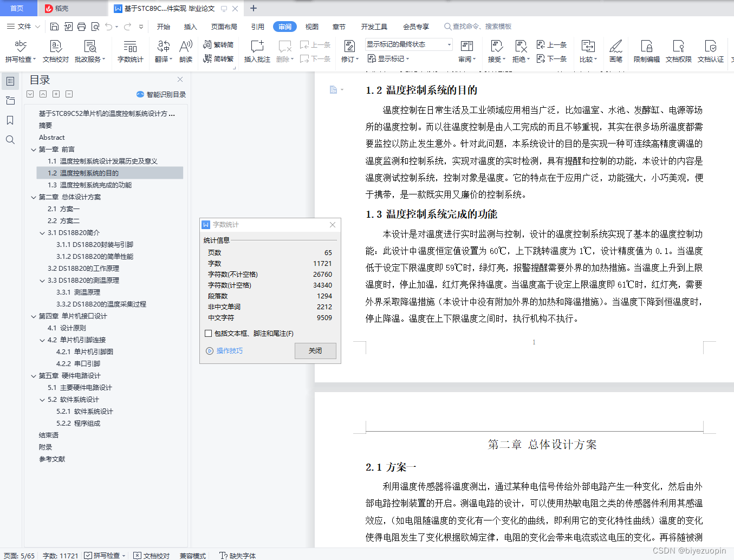Click the track changes icon (修订)
This screenshot has width=734, height=560.
point(349,51)
